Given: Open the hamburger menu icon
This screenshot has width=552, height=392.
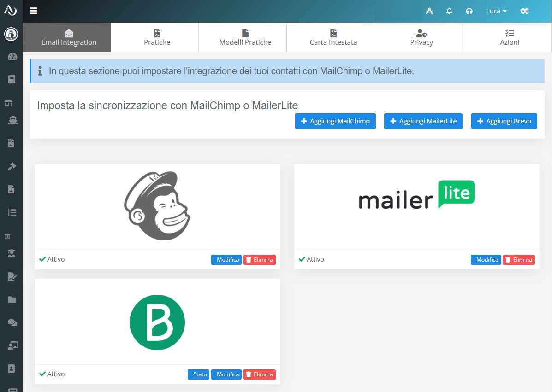Looking at the screenshot, I should [33, 11].
